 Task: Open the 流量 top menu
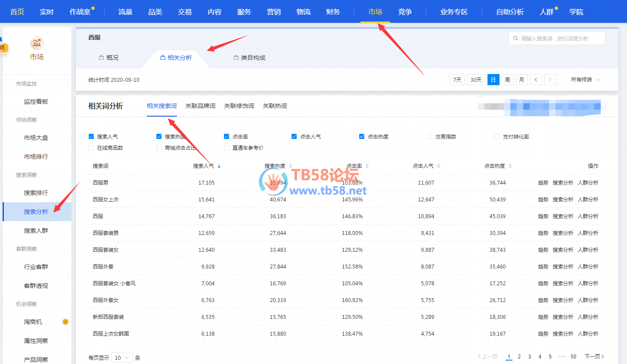(x=125, y=12)
